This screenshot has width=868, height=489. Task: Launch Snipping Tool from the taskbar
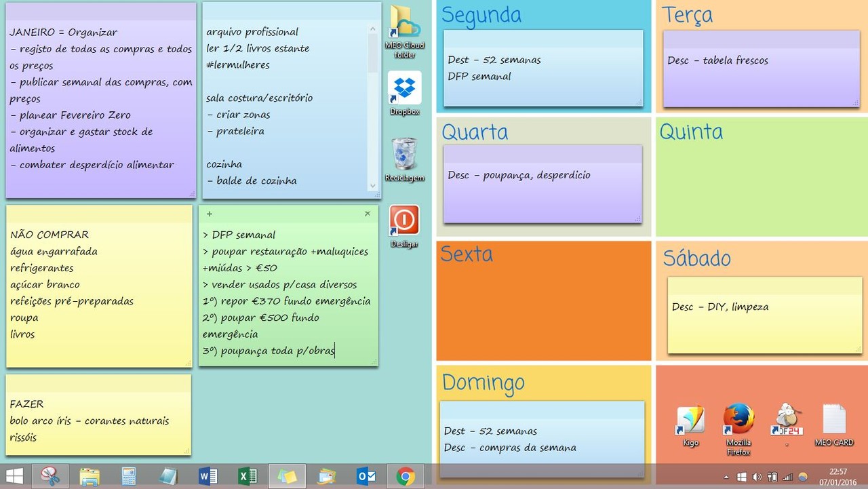coord(51,475)
